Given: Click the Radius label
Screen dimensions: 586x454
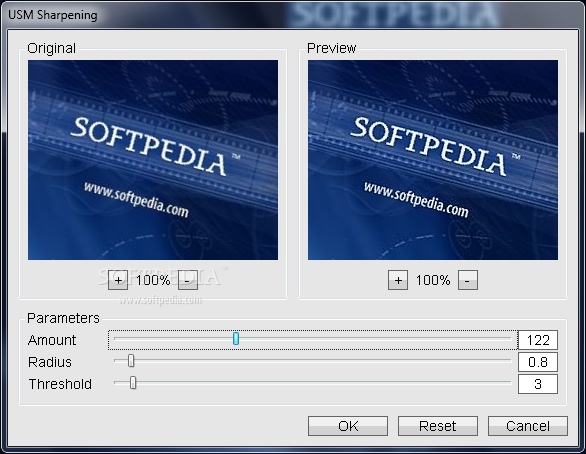Looking at the screenshot, I should pyautogui.click(x=50, y=362).
